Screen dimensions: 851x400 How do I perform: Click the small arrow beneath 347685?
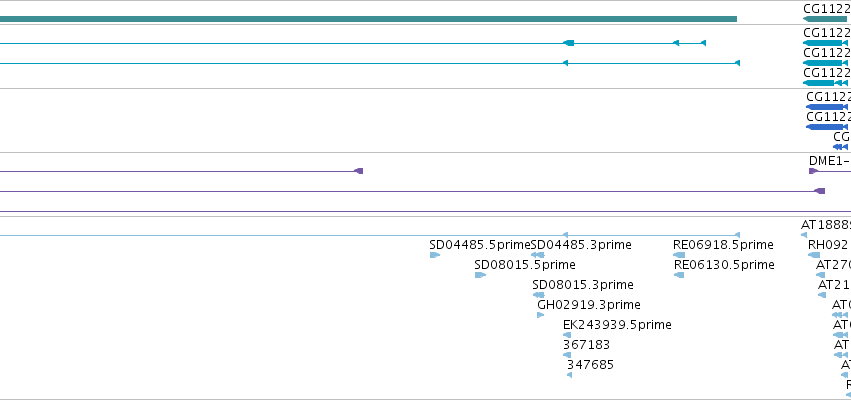coord(569,375)
